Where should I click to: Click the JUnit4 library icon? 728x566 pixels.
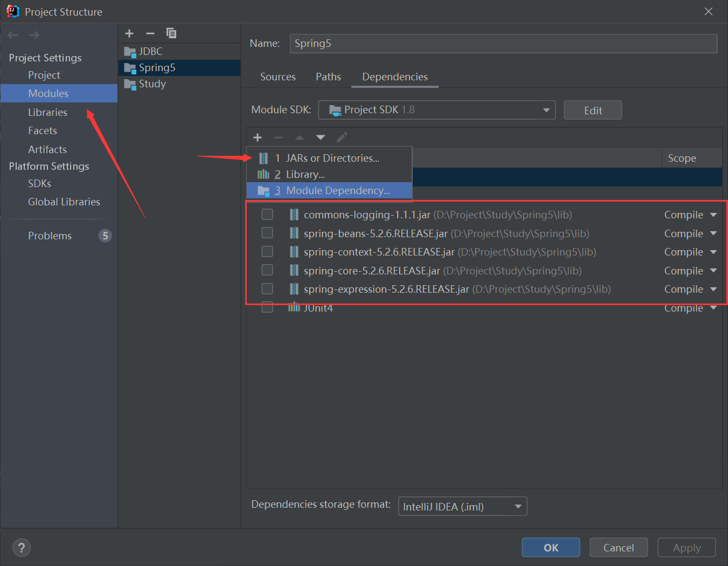(294, 307)
